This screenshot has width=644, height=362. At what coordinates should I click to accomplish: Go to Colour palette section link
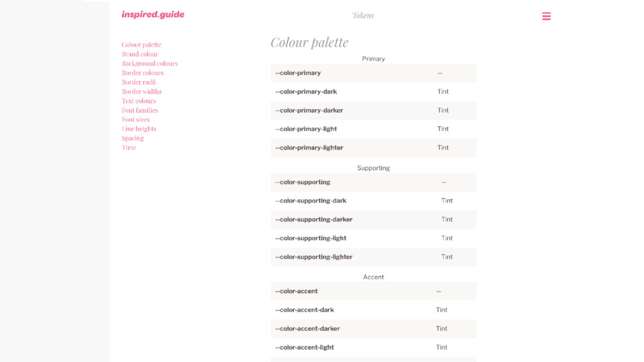(x=142, y=45)
